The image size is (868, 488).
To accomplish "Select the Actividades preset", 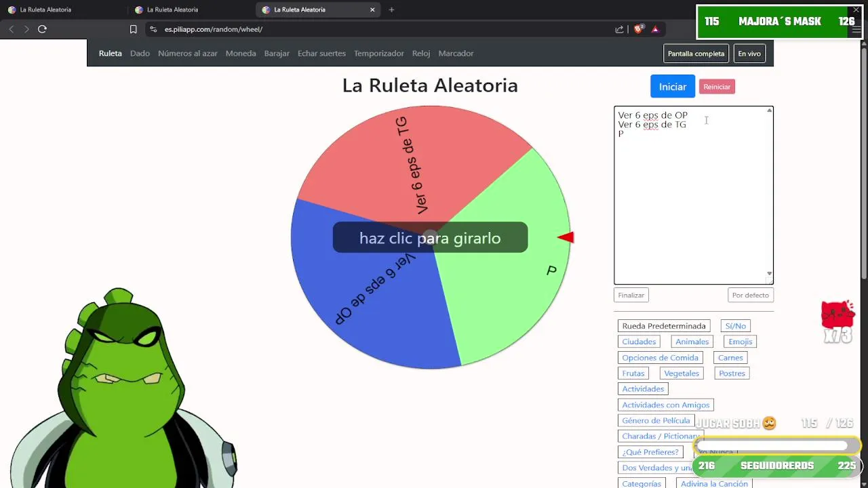I will click(643, 389).
